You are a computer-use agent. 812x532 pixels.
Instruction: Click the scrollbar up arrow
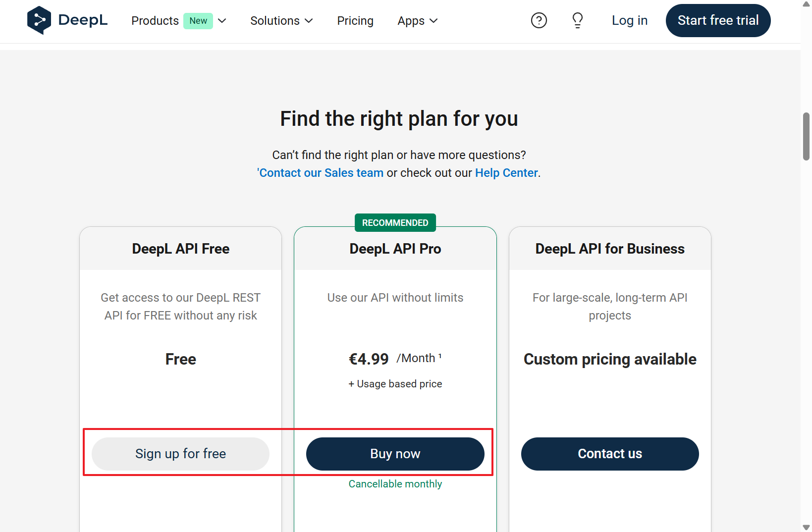(x=807, y=4)
